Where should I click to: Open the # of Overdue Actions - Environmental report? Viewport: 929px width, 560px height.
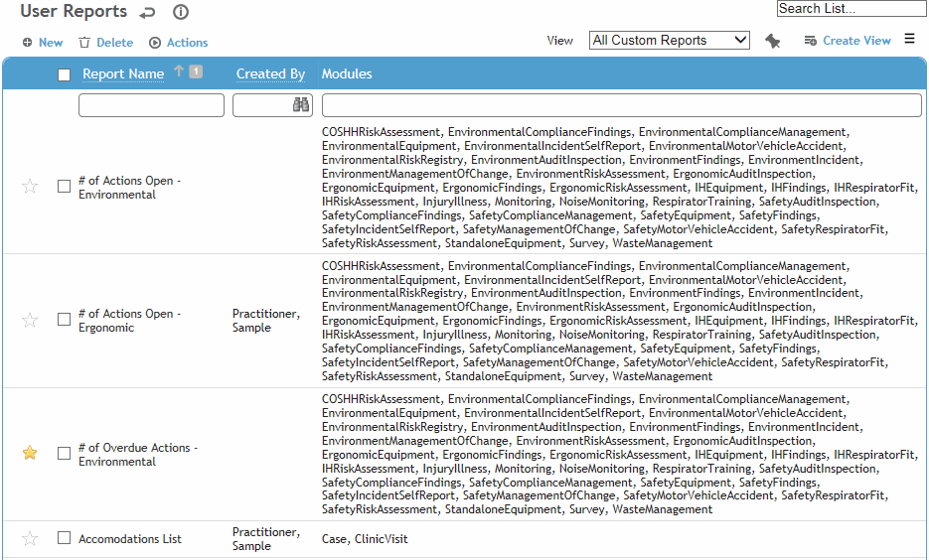coord(138,455)
